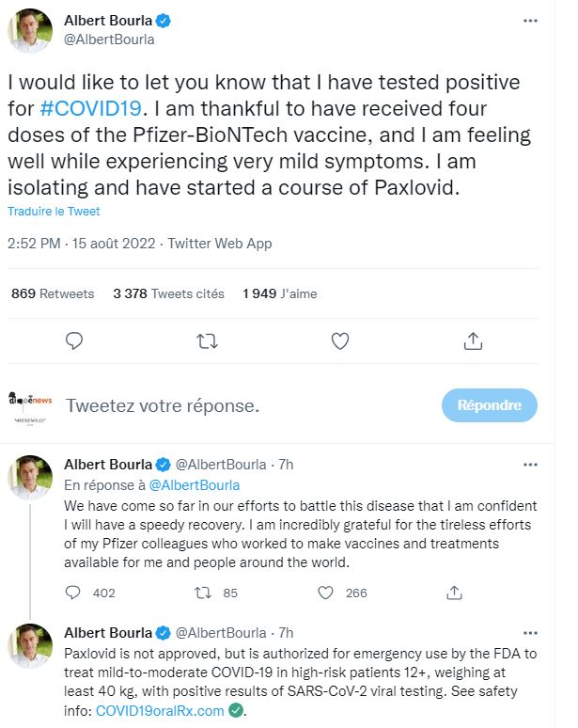Click Albert Bourla's avatar on the main tweet
The width and height of the screenshot is (578, 728).
coord(31,30)
